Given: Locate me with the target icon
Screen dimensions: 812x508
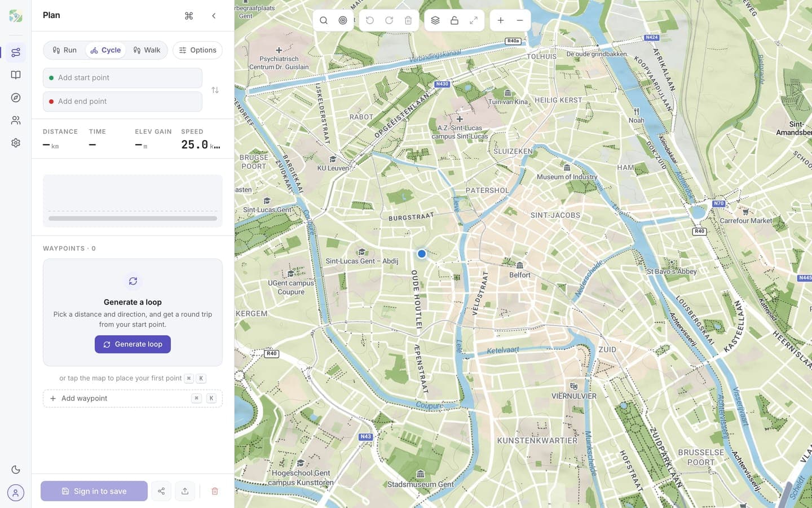Looking at the screenshot, I should (x=343, y=20).
